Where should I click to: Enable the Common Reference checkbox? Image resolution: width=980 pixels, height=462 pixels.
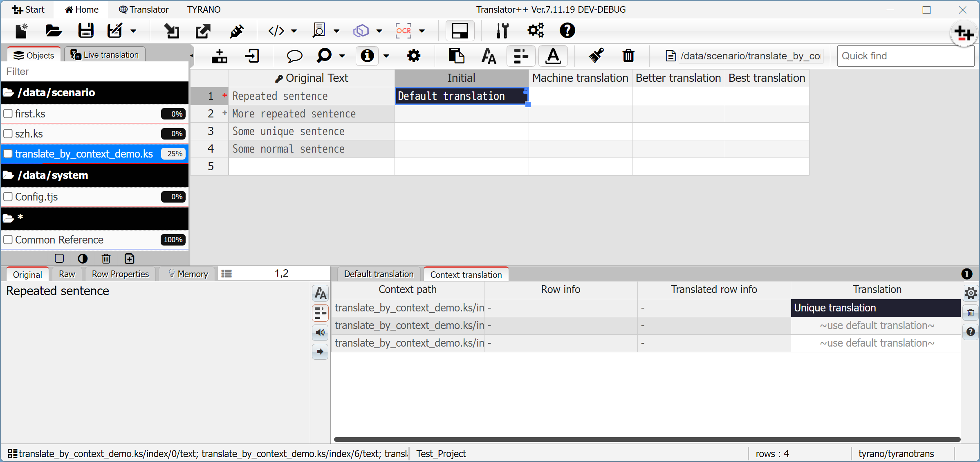[8, 240]
